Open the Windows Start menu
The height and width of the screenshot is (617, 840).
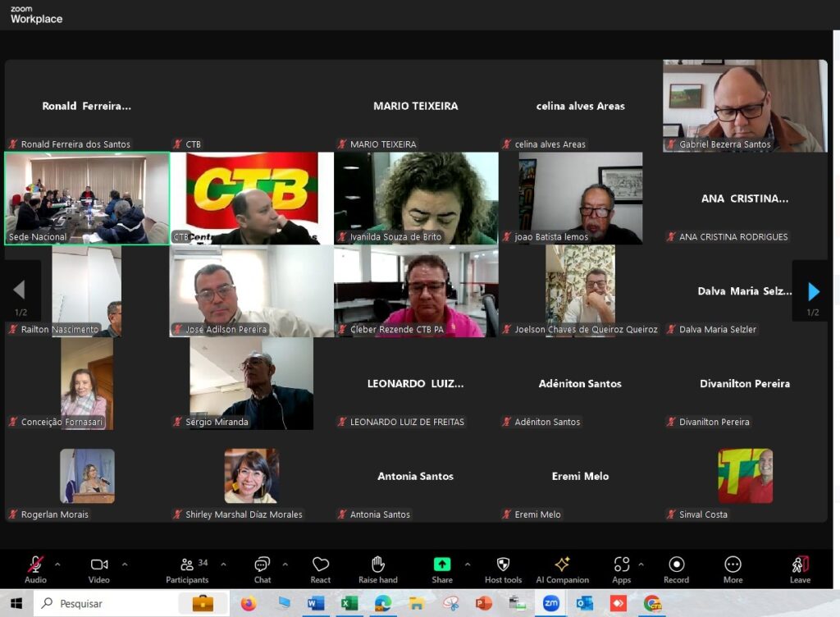(16, 604)
